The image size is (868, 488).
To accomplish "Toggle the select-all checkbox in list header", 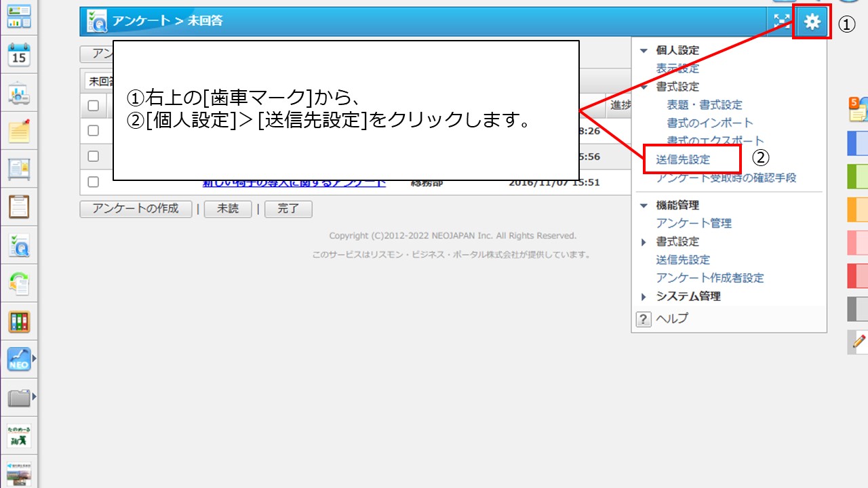I will tap(94, 106).
